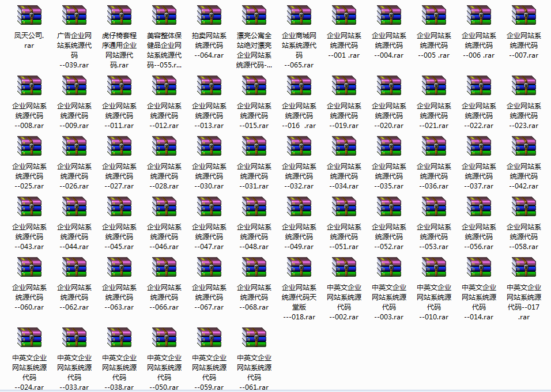Click the archive icon for --005 .rar
The image size is (551, 392).
point(435,15)
